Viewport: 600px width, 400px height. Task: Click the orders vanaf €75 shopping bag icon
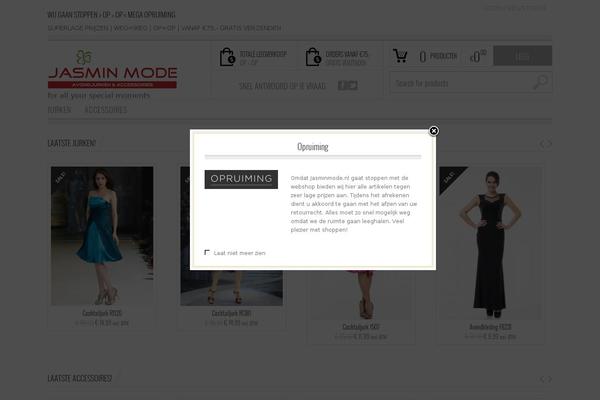[x=313, y=57]
